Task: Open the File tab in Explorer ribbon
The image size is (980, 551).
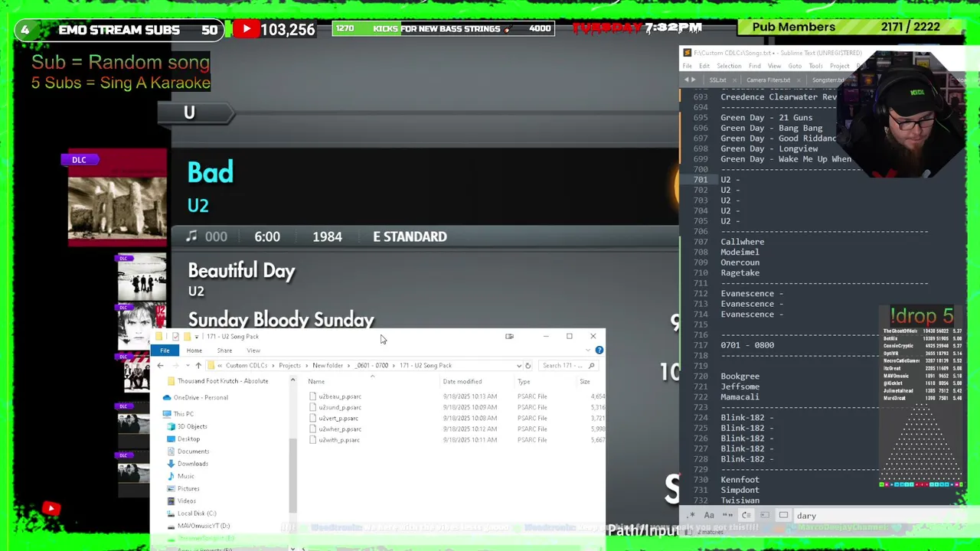Action: point(165,350)
